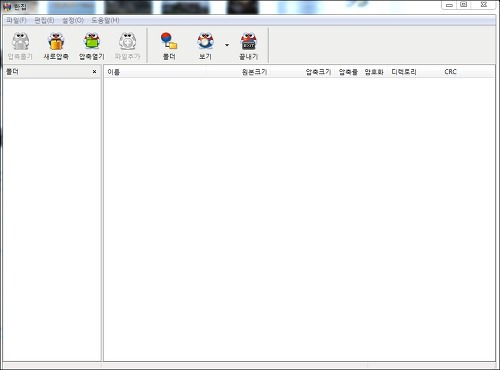Click the 압축풀기 (extract) toolbar icon
Viewport: 500px width, 370px height.
[20, 46]
